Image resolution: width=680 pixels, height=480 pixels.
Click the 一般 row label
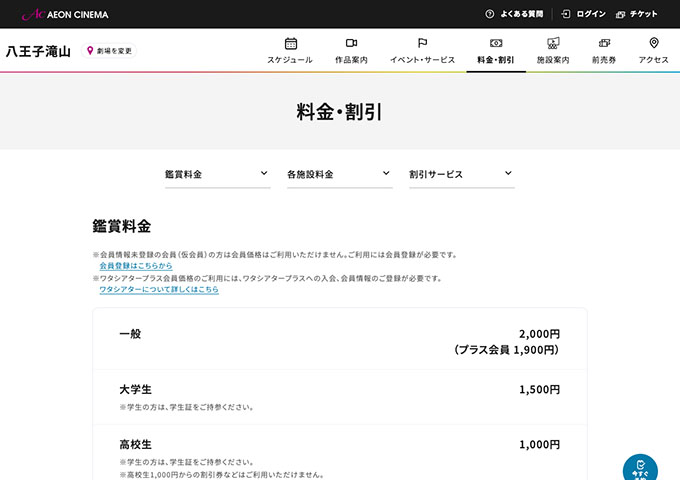point(130,334)
